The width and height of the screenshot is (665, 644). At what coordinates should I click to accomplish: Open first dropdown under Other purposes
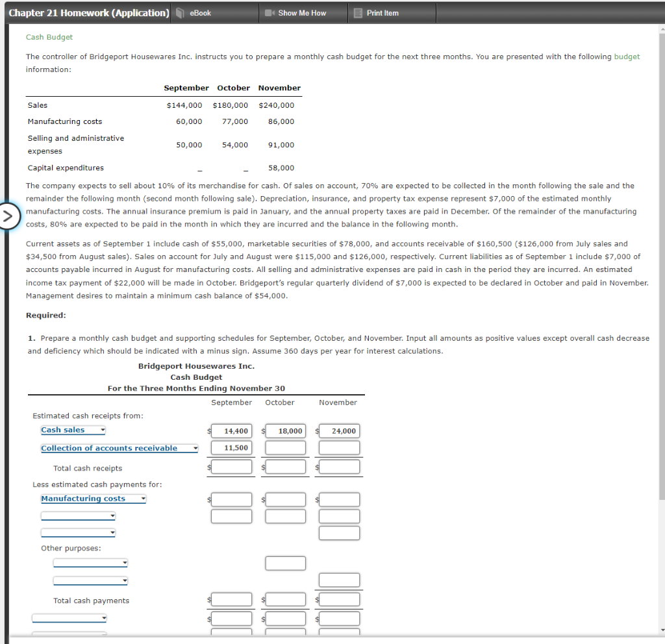90,563
